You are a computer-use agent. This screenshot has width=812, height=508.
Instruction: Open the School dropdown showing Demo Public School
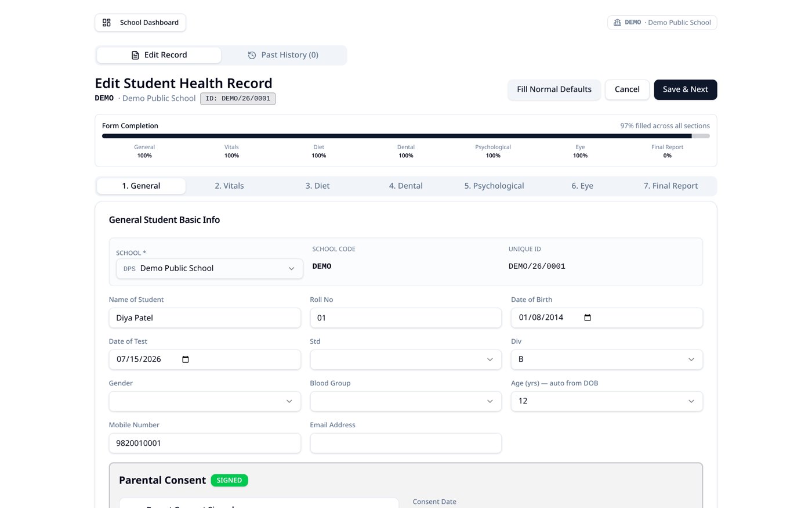click(x=209, y=268)
